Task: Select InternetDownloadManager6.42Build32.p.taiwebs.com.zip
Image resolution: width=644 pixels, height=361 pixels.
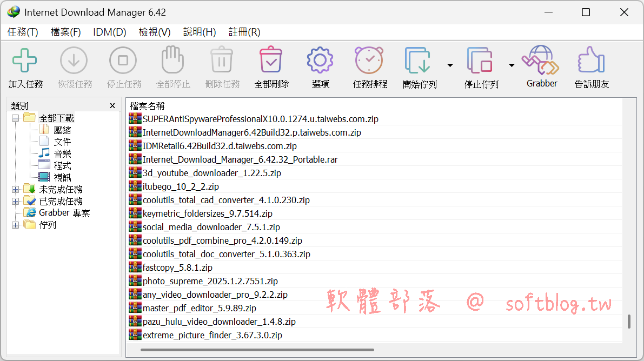Action: pos(245,132)
